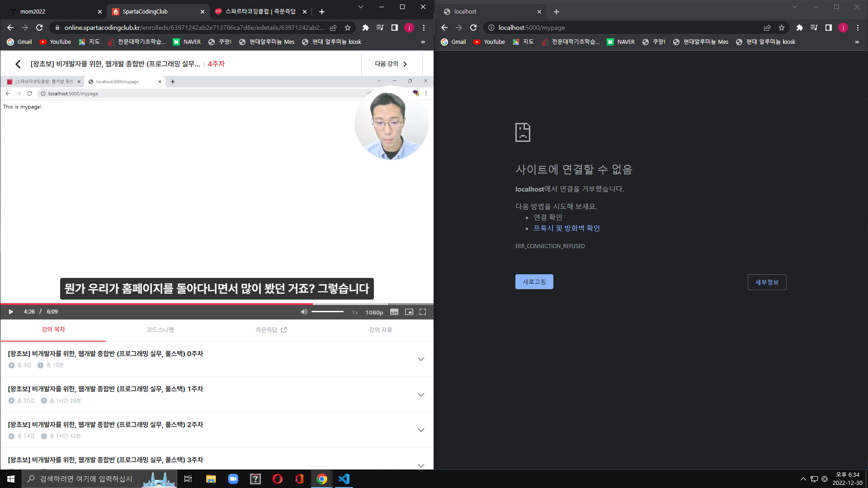Show hidden system tray icons
Image resolution: width=868 pixels, height=488 pixels.
pyautogui.click(x=803, y=479)
